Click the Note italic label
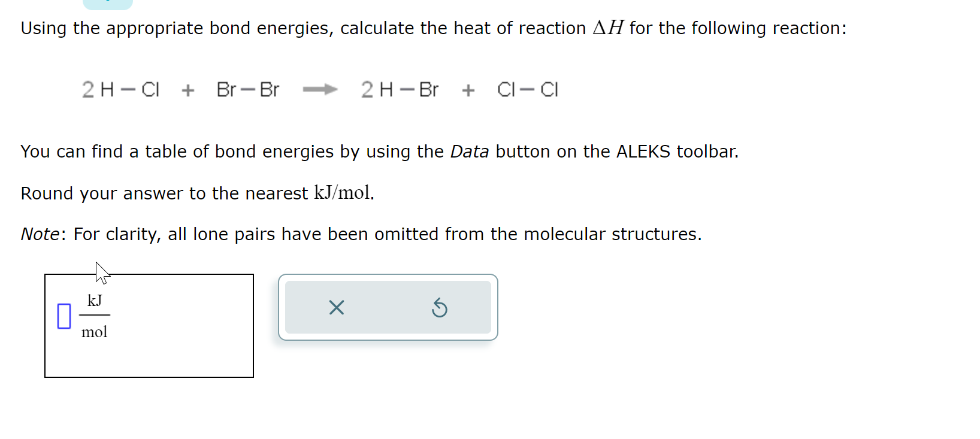Viewport: 980px width, 439px height. 40,234
